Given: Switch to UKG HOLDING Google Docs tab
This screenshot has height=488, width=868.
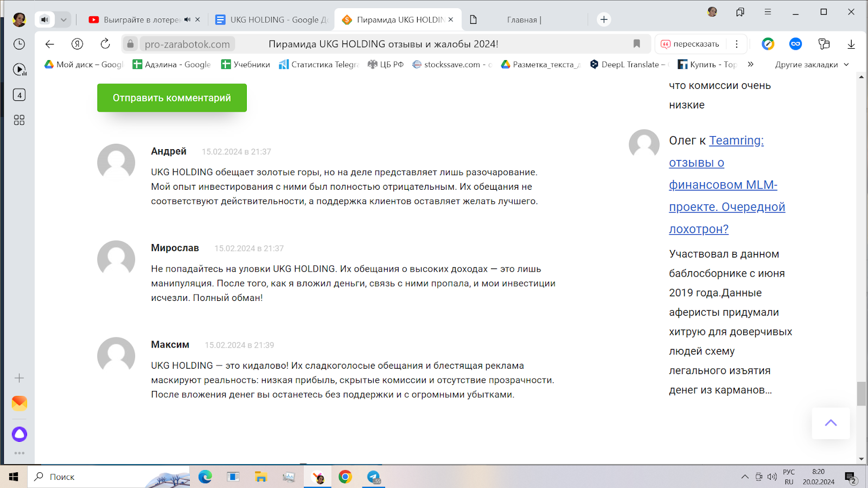Looking at the screenshot, I should point(271,20).
